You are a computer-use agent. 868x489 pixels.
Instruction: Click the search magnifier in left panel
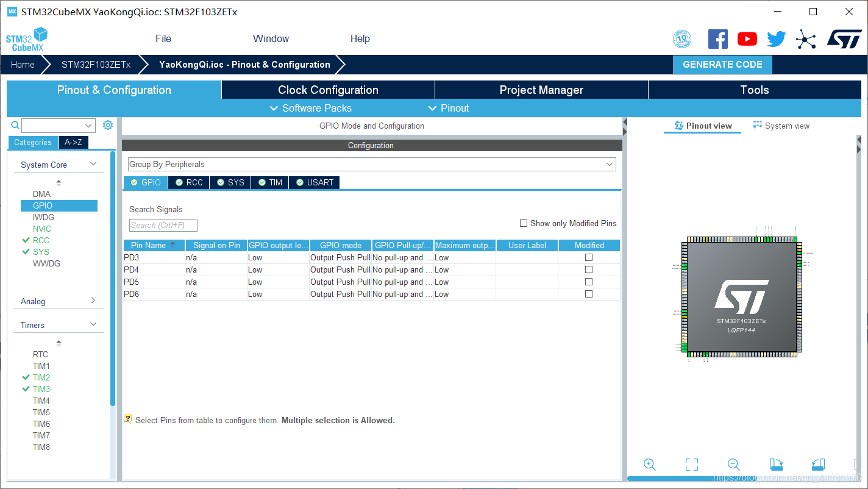pos(16,125)
